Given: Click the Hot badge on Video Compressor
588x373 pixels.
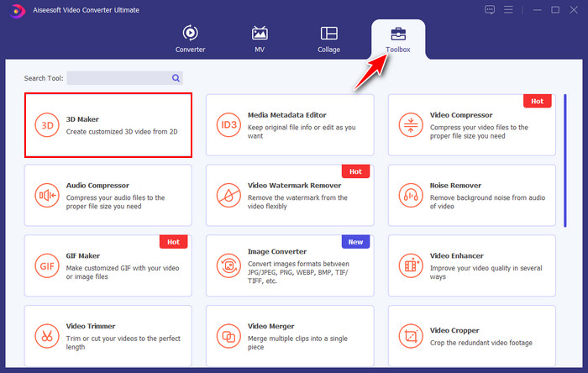Looking at the screenshot, I should point(537,101).
